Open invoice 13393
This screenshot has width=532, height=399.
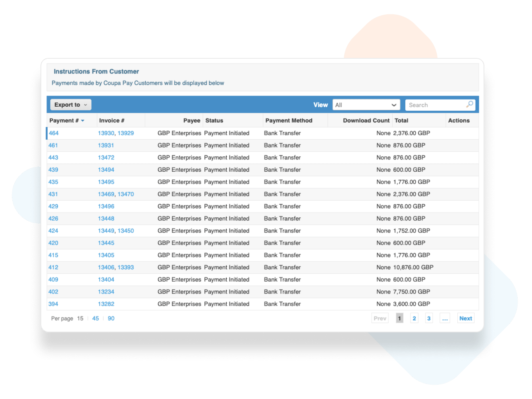click(x=126, y=267)
